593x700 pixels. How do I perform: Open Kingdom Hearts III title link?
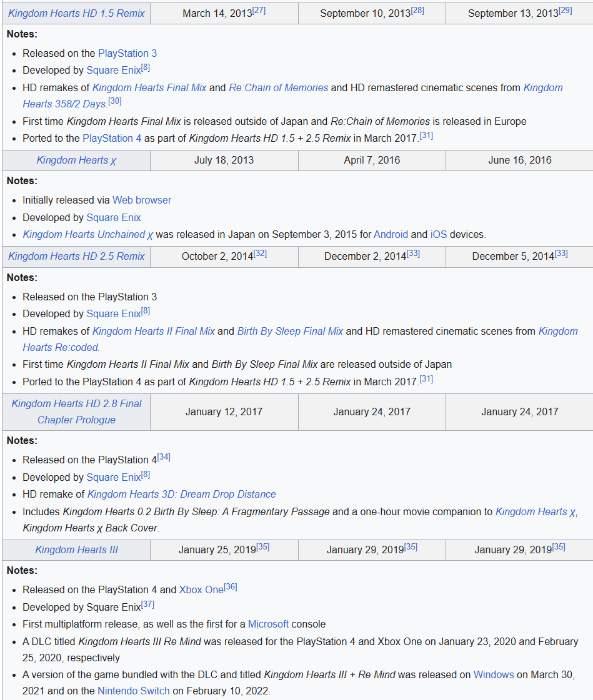click(76, 550)
